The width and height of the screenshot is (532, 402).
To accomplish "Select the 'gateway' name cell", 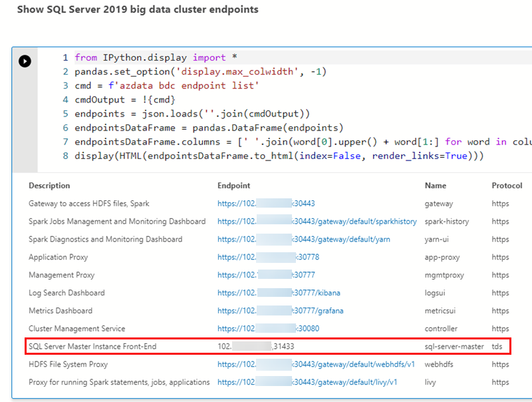I will 439,204.
